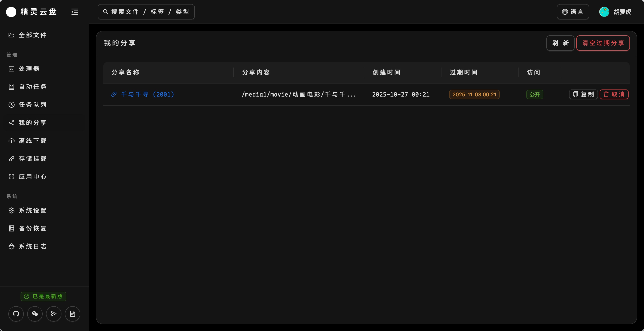This screenshot has width=644, height=331.
Task: Cancel the share with 取消 button
Action: [x=614, y=94]
